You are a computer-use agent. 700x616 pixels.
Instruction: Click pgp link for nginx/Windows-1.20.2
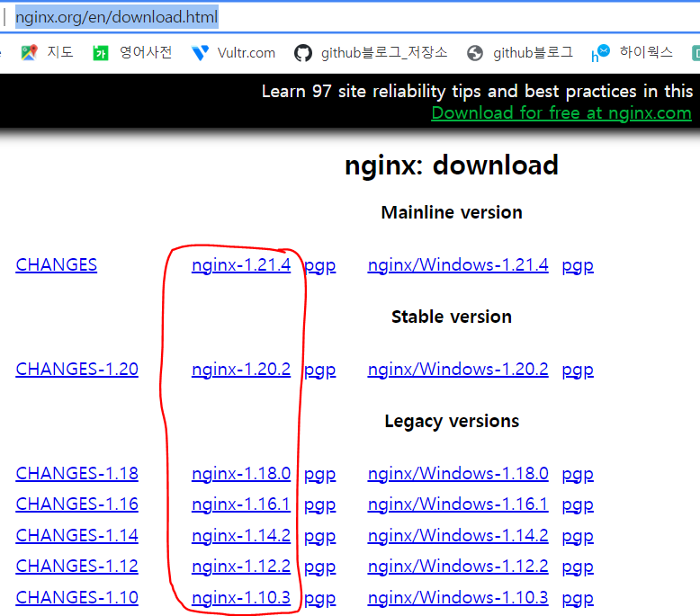coord(578,370)
